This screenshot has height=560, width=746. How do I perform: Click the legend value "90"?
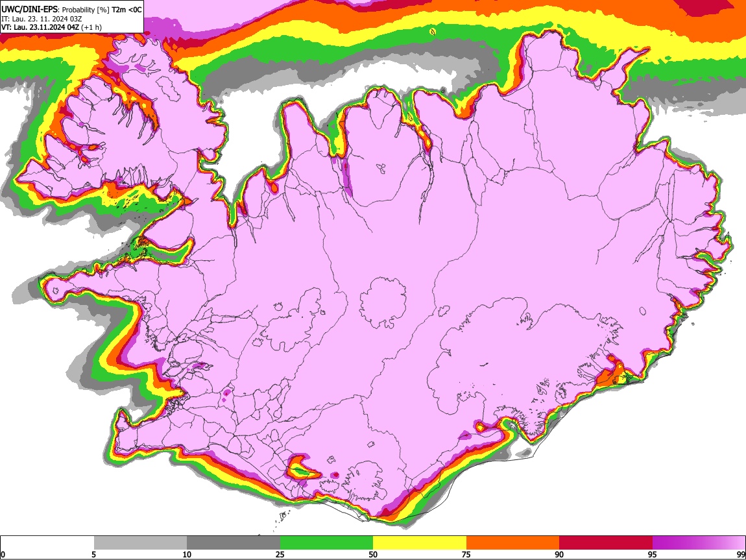click(x=559, y=554)
